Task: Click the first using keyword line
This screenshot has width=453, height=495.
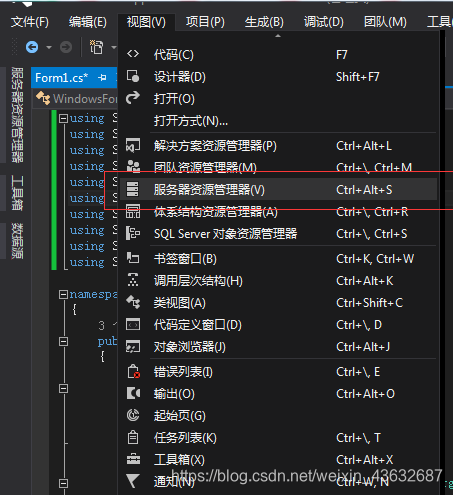Action: tap(87, 118)
